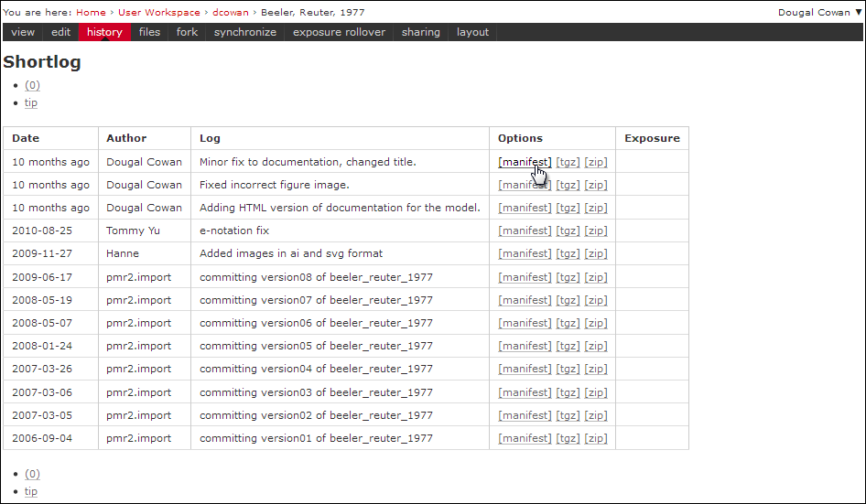Download zip for version01 commit
866x504 pixels.
tap(596, 438)
